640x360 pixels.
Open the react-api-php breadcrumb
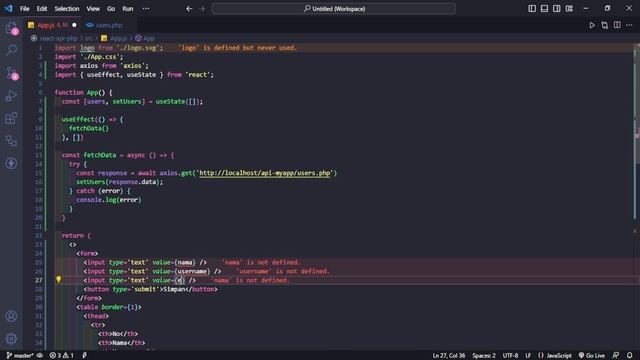click(x=58, y=38)
